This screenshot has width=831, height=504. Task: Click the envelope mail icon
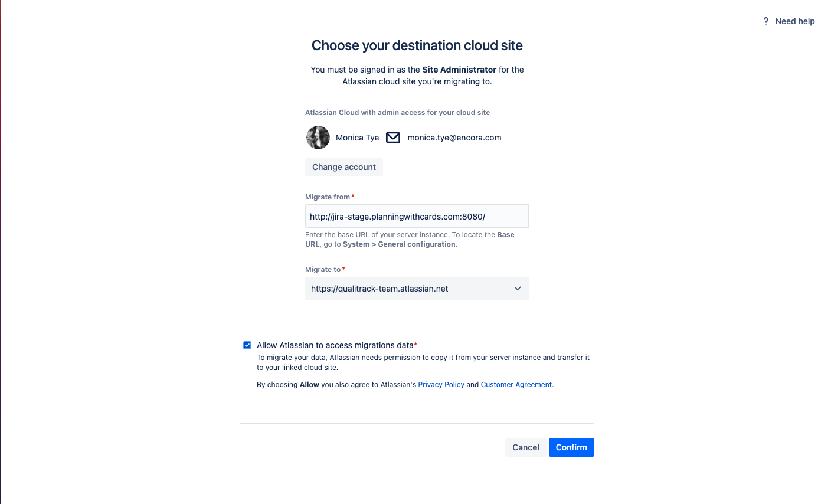point(393,138)
